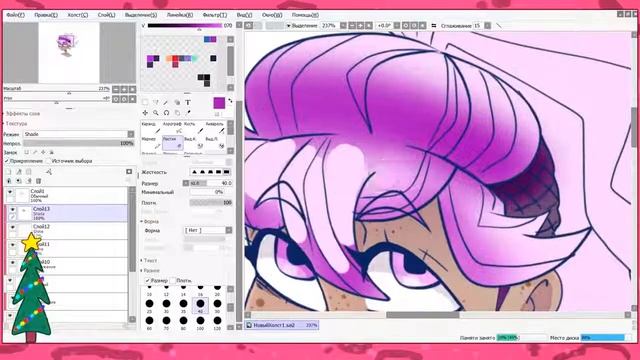The width and height of the screenshot is (640, 360).
Task: Open the Файл menu
Action: point(16,15)
